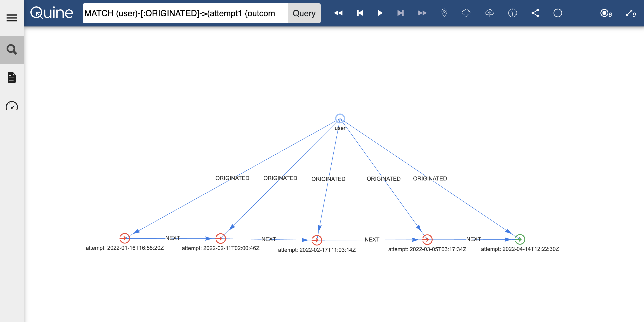Jump to the start with skip-back button
644x322 pixels.
point(360,13)
